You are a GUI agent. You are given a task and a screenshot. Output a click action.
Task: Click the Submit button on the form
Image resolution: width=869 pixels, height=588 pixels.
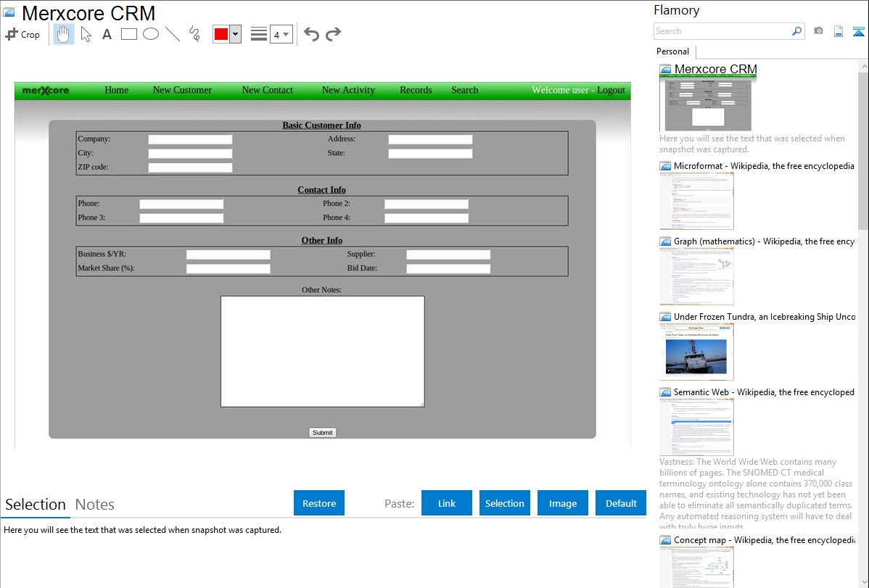[x=323, y=433]
